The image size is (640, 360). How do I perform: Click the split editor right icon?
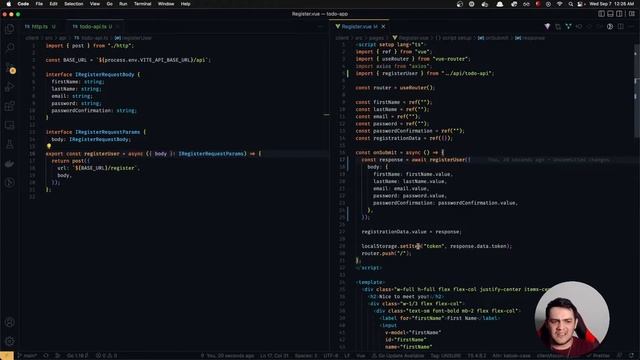pyautogui.click(x=620, y=27)
